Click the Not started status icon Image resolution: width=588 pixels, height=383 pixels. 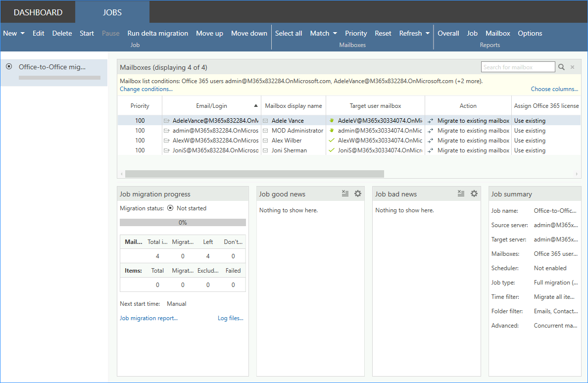point(170,208)
